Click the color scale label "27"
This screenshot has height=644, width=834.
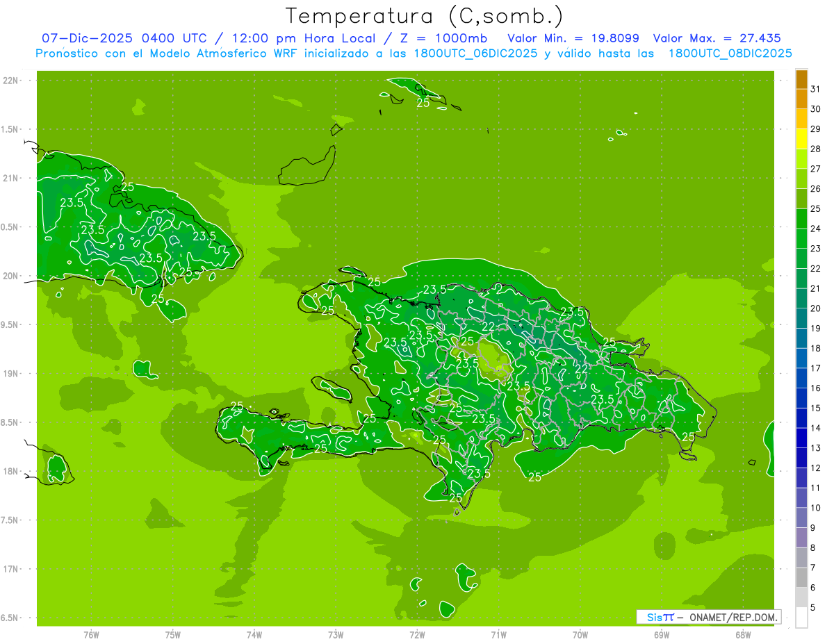coord(816,169)
